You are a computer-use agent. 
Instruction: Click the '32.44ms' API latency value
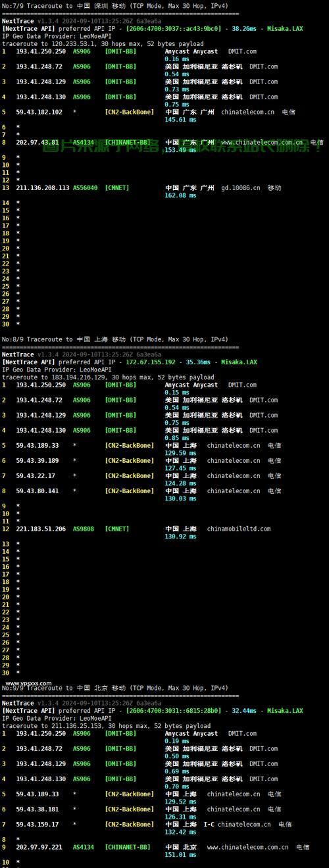click(244, 711)
